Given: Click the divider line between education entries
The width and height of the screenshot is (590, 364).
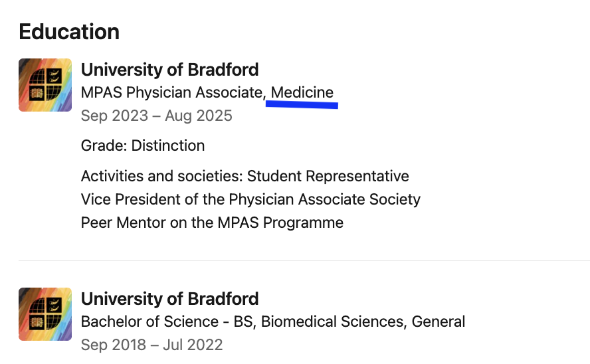Looking at the screenshot, I should pyautogui.click(x=304, y=260).
